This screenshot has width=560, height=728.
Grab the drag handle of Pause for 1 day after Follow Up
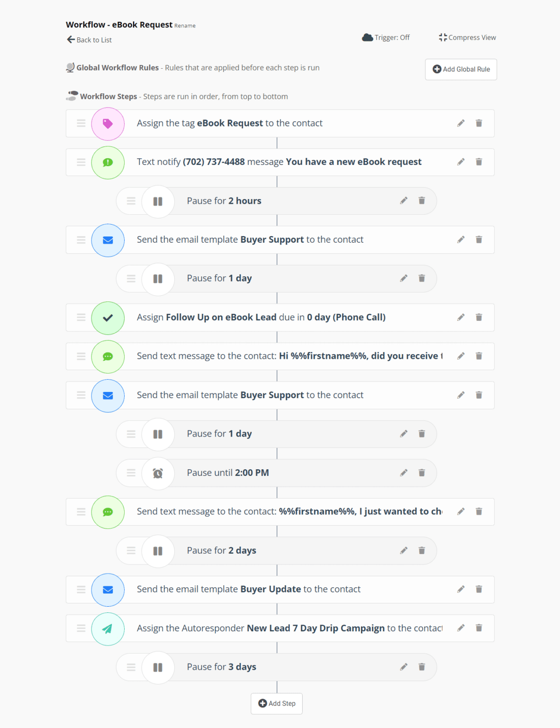point(131,434)
